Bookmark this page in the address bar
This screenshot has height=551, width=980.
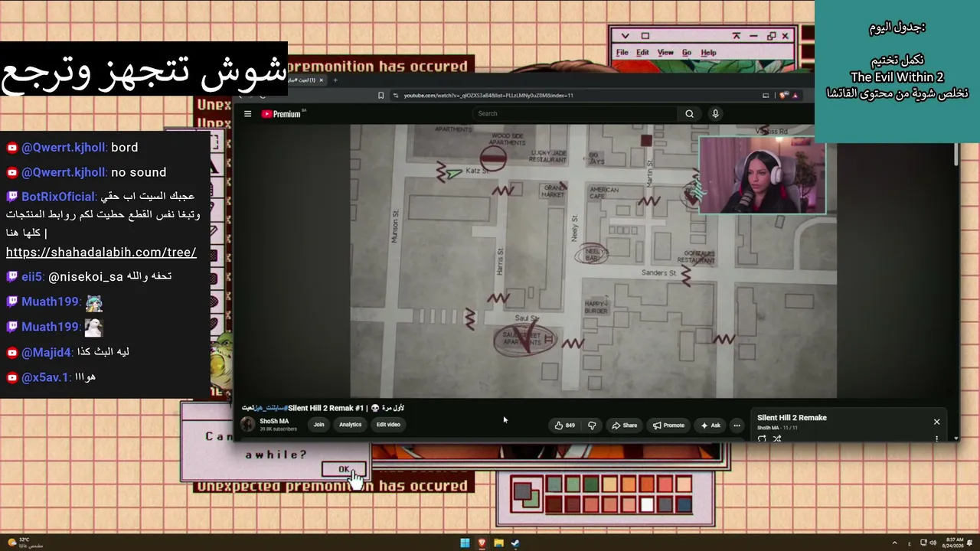381,96
